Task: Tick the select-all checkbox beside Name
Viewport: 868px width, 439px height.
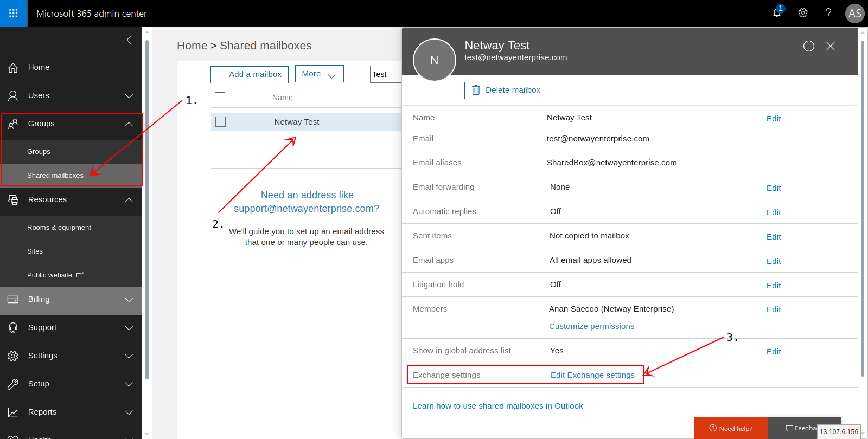Action: [x=220, y=98]
